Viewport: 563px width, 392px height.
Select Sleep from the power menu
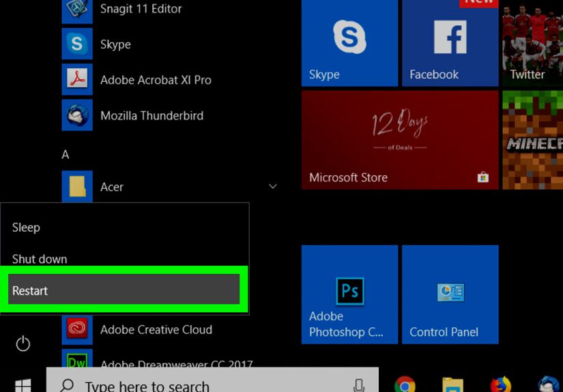[124, 228]
